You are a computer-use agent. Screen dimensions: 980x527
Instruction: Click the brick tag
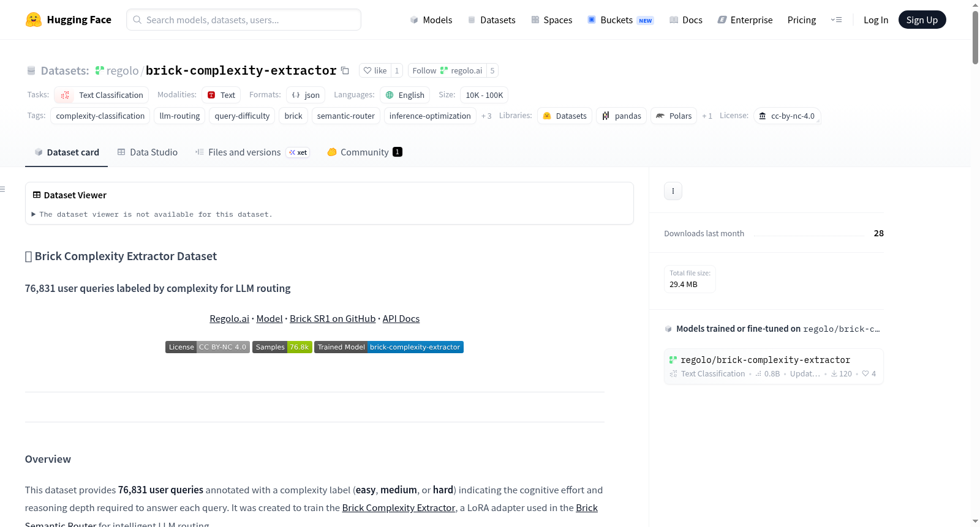293,116
